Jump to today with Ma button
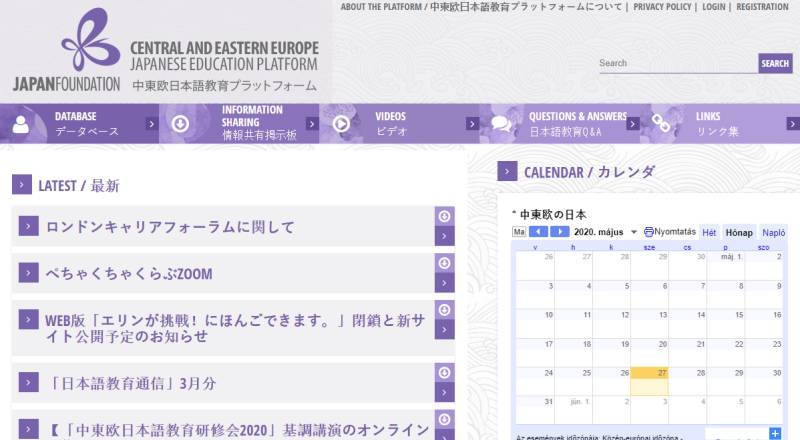This screenshot has height=440, width=800. 519,232
